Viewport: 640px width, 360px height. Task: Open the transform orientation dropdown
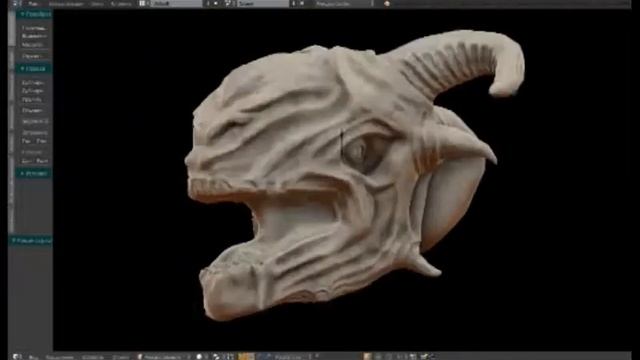pyautogui.click(x=292, y=357)
